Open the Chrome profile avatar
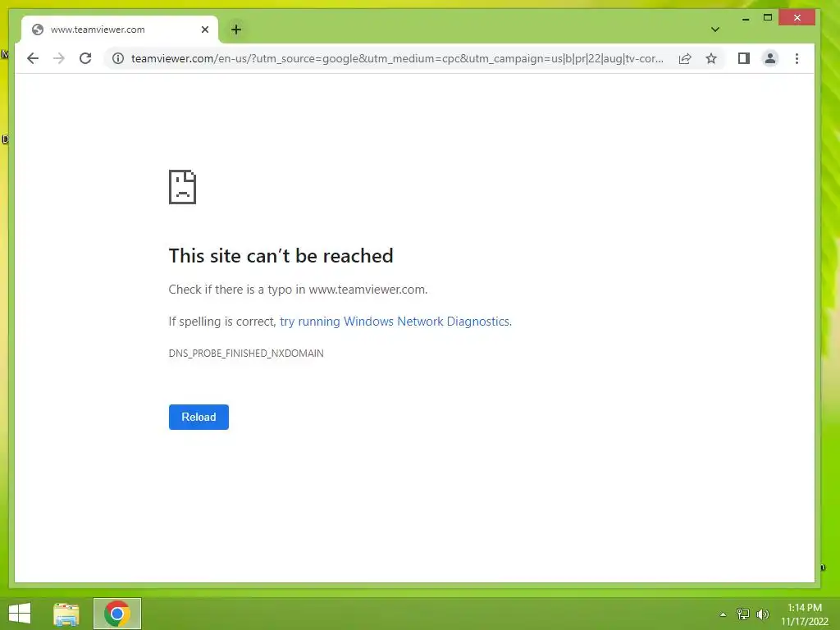This screenshot has width=840, height=630. [x=769, y=58]
